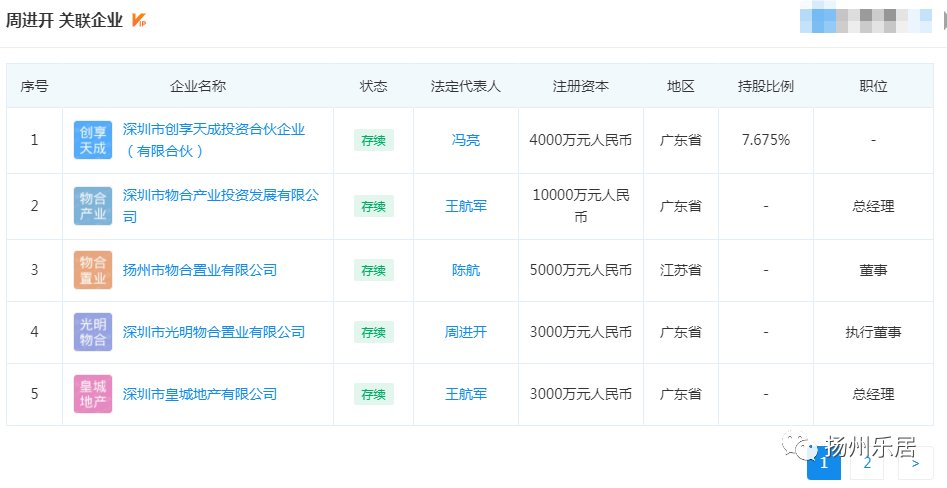This screenshot has height=488, width=947.
Task: Open the 光明物合 company logo
Action: pos(93,332)
